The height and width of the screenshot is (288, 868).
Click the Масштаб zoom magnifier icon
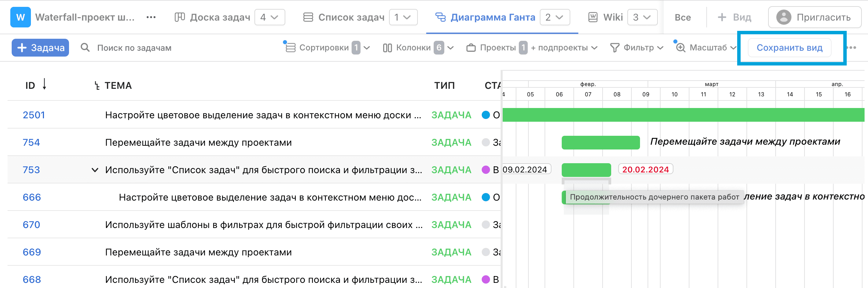coord(681,48)
